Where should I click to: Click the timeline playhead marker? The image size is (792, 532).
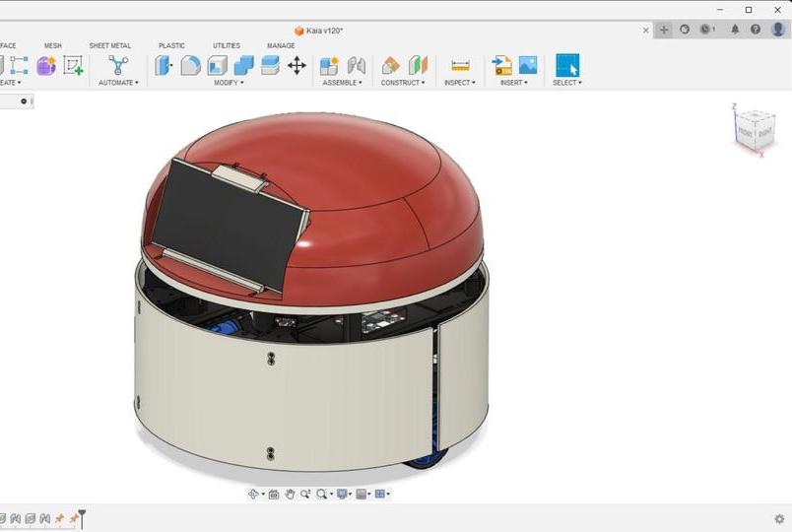(82, 518)
